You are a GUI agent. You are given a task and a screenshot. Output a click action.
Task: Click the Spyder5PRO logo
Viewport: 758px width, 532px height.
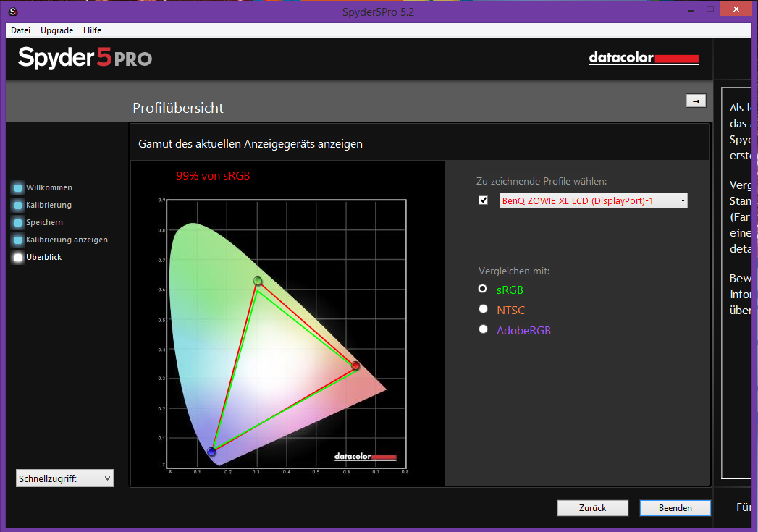tap(85, 58)
